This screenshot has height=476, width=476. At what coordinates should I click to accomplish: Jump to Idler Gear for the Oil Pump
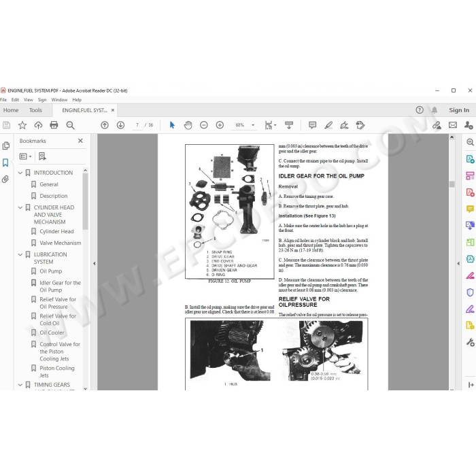coord(60,286)
